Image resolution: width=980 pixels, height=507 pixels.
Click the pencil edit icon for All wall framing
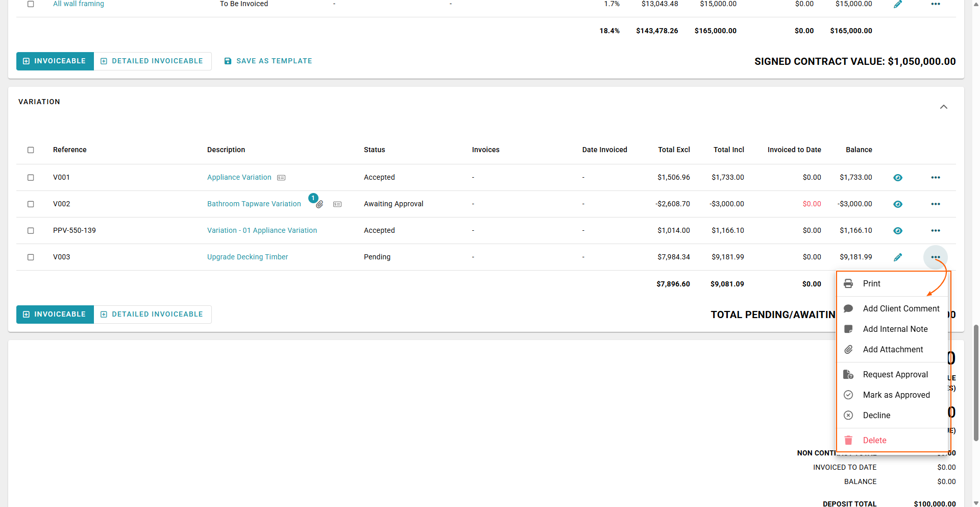point(898,4)
